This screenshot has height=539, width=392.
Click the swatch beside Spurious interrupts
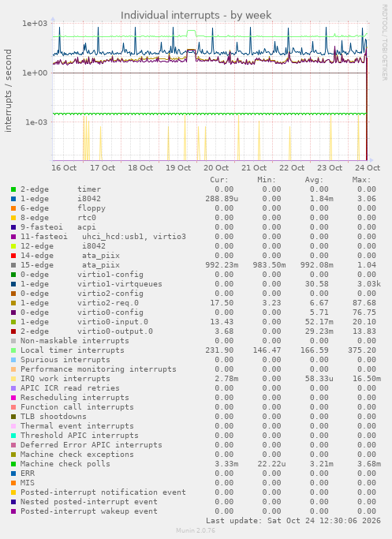(x=13, y=360)
